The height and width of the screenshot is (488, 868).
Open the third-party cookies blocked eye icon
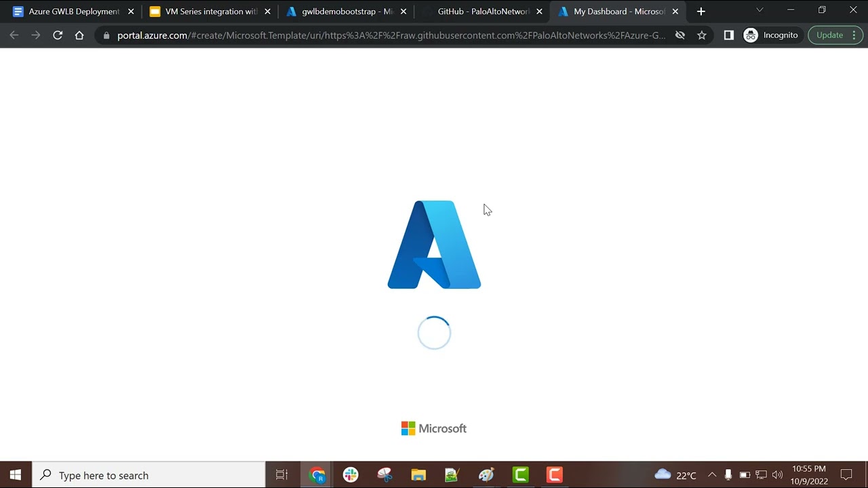click(x=679, y=35)
